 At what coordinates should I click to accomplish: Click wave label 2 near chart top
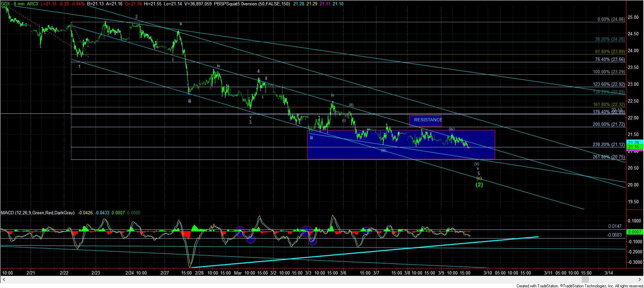click(137, 16)
